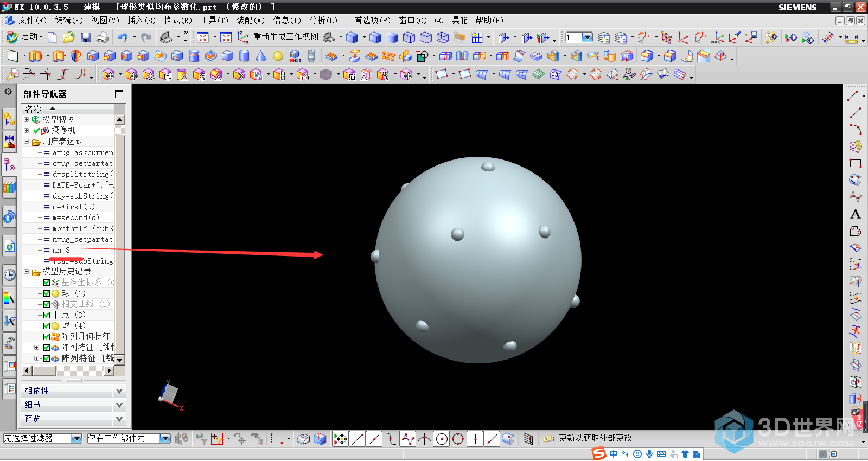
Task: Uncheck the 点 (3) feature checkbox
Action: [x=47, y=315]
